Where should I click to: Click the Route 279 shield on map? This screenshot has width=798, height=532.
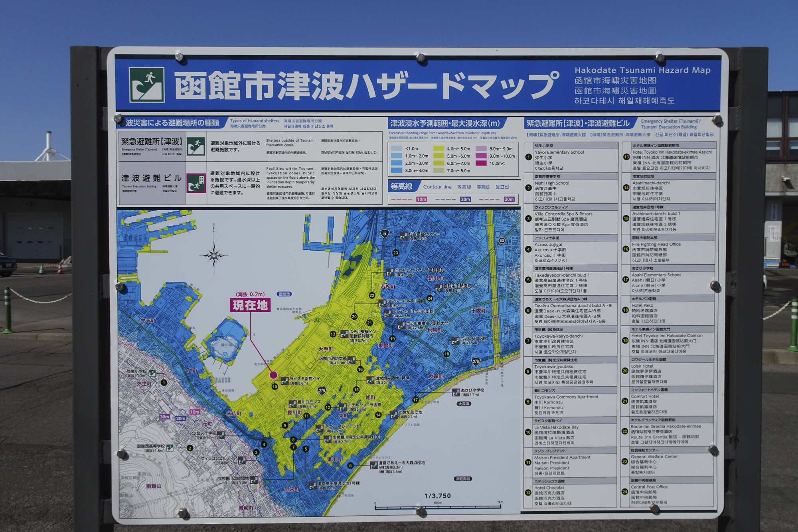[322, 390]
